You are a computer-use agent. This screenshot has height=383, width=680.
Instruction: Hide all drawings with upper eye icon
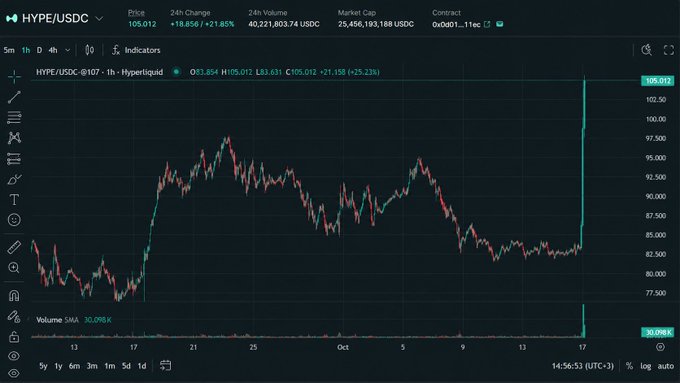pyautogui.click(x=14, y=356)
